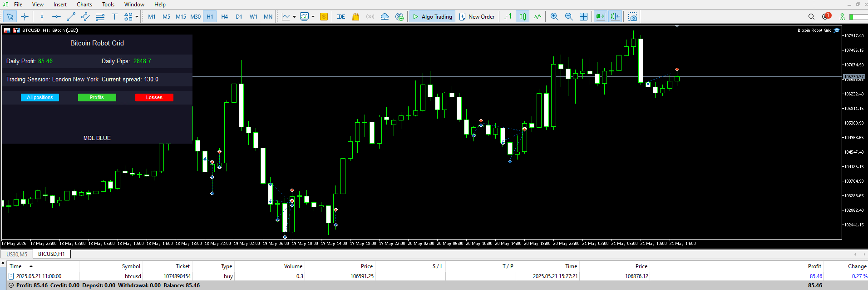Toggle chart shift
The width and height of the screenshot is (868, 290).
coord(615,17)
